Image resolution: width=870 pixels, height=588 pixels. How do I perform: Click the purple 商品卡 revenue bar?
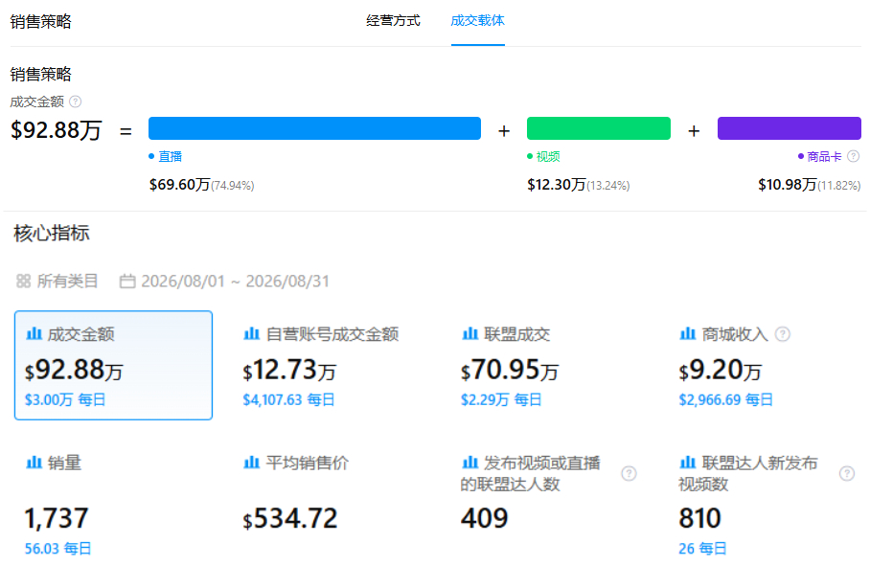click(789, 128)
